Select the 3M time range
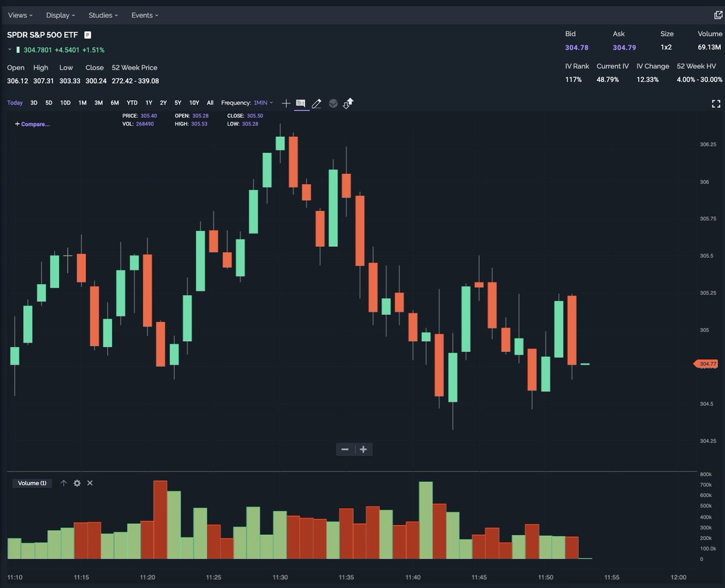This screenshot has height=588, width=725. tap(98, 103)
